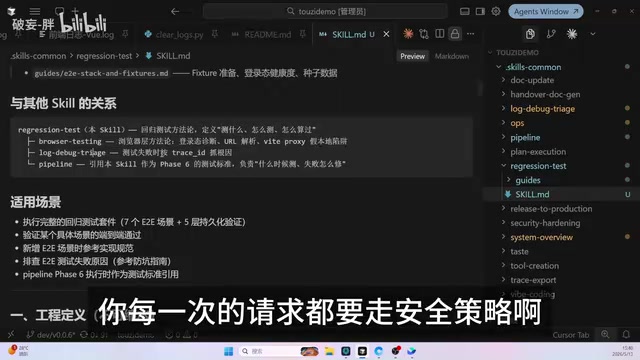Open the dev/v0.0.6 branch status item
640x360 pixels.
[51, 335]
